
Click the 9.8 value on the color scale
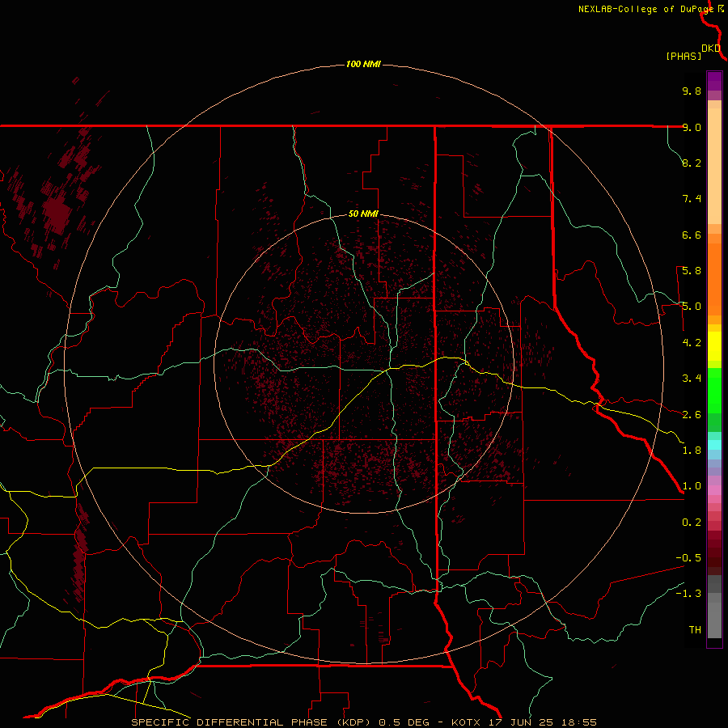(x=692, y=91)
